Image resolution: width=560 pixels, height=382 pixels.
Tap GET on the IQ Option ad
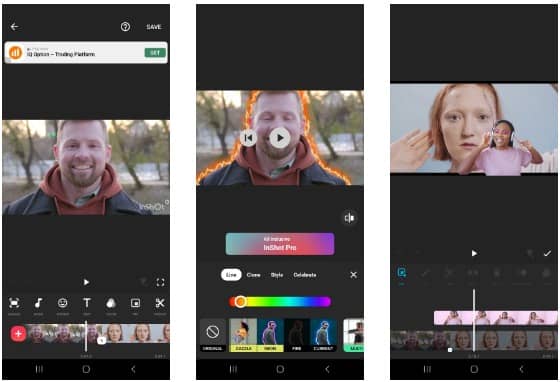click(x=155, y=53)
